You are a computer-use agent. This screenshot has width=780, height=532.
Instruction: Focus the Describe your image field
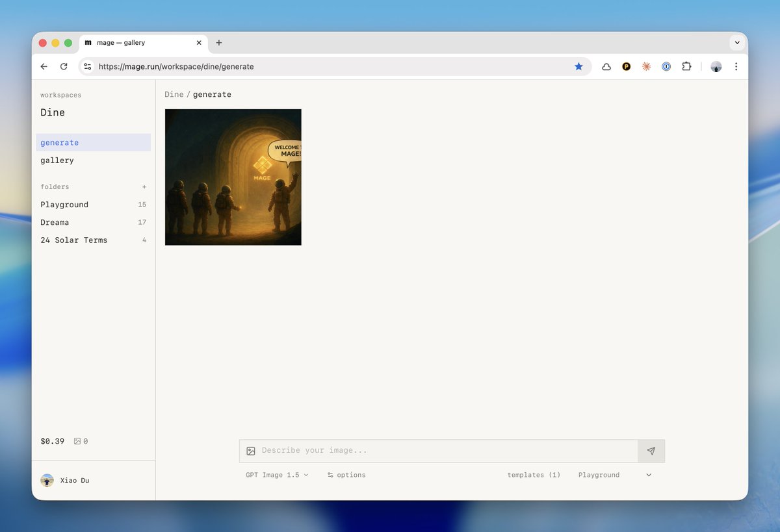click(448, 451)
